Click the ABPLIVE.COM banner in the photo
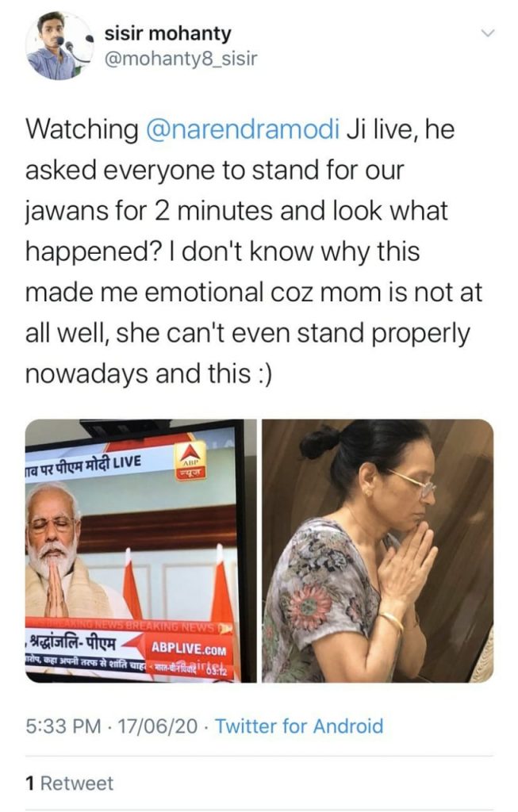Viewport: 518px width, 812px height. click(x=189, y=649)
